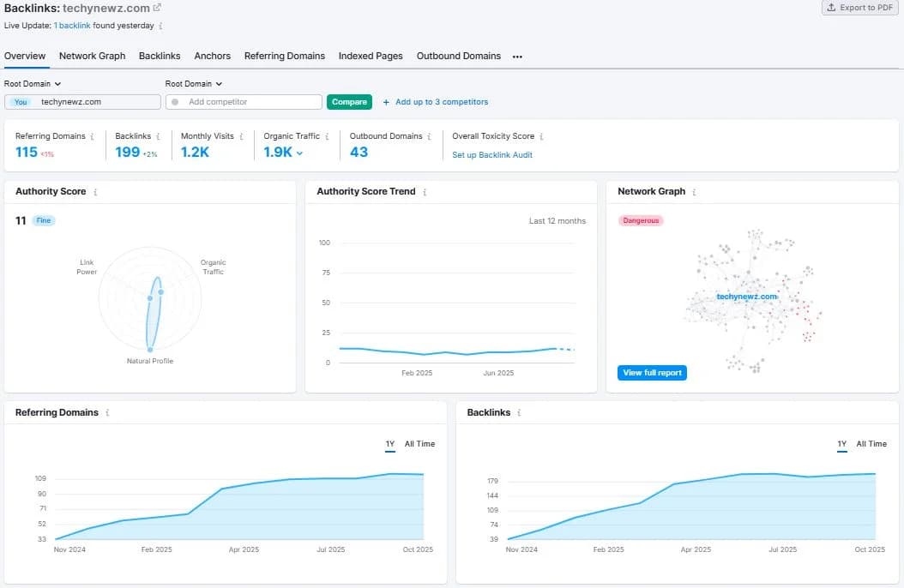Click the Natural Profile radar label

150,361
